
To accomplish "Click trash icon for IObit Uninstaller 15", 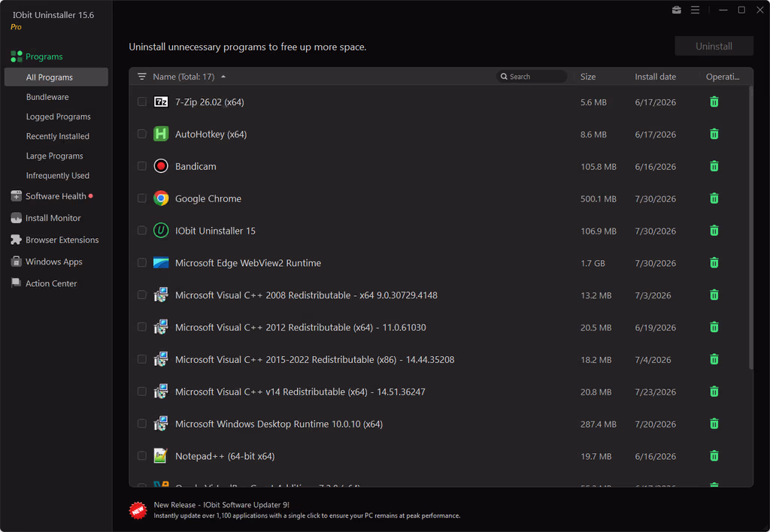I will (714, 231).
